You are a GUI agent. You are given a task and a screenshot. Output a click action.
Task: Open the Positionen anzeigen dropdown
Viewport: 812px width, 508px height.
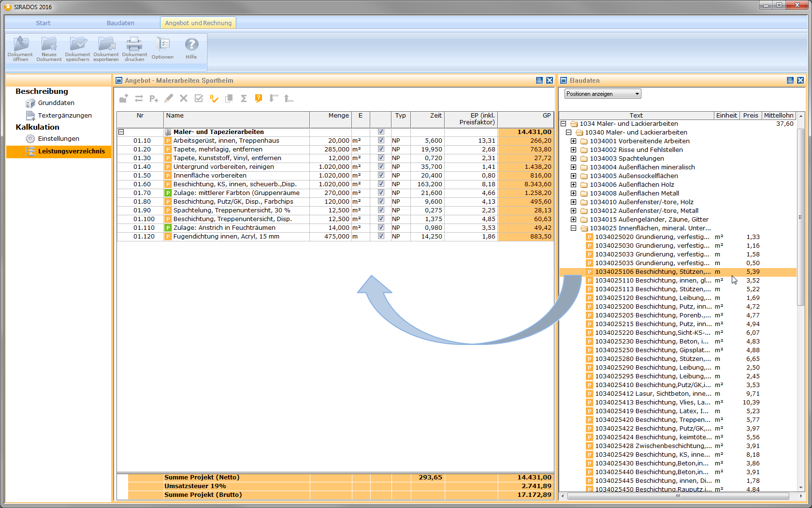pos(603,94)
